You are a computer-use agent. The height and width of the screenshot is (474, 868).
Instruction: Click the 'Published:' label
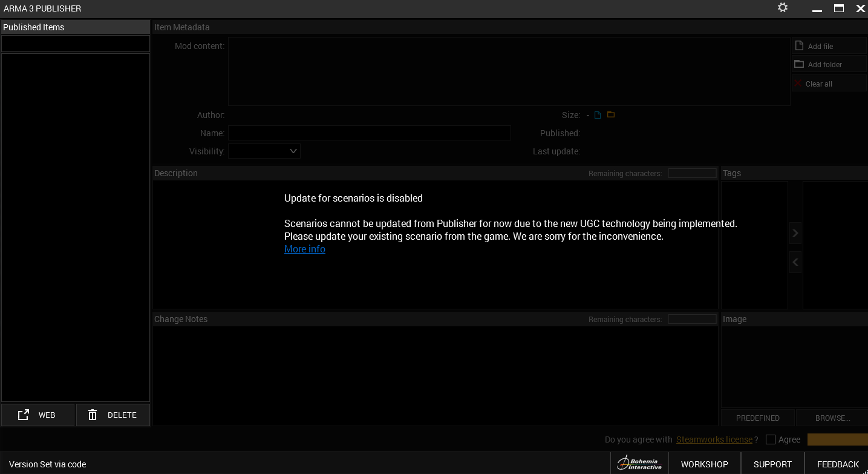(560, 133)
